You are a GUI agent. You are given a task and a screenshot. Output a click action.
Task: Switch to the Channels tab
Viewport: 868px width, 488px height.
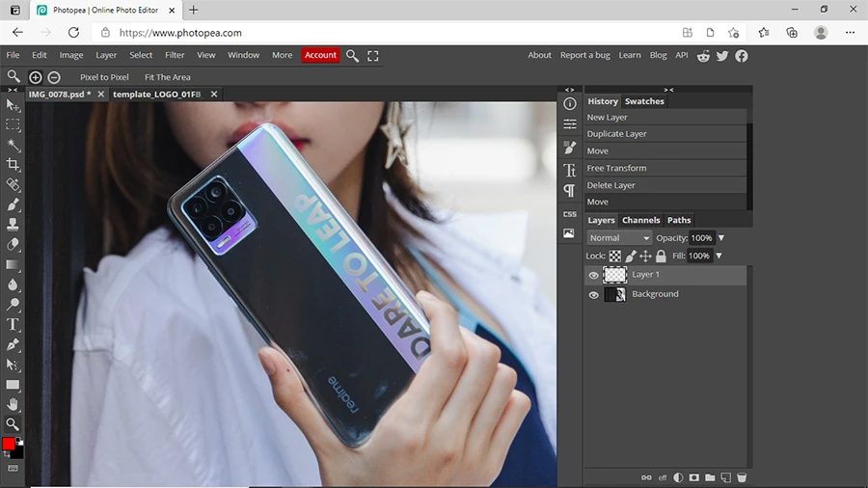pos(640,220)
